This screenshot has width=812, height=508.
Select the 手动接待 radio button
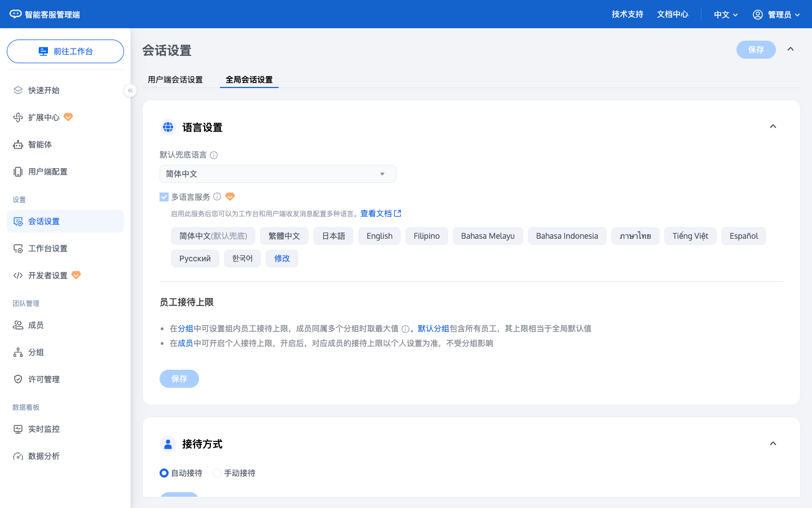pos(217,473)
